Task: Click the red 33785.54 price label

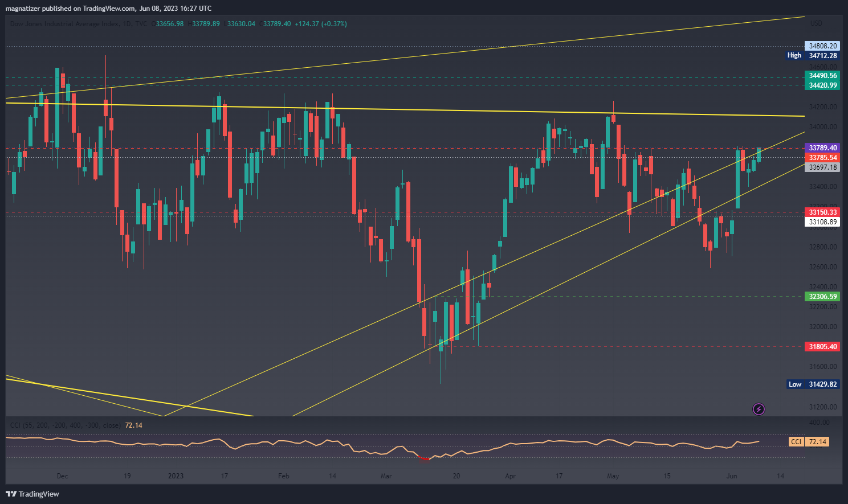Action: click(822, 158)
